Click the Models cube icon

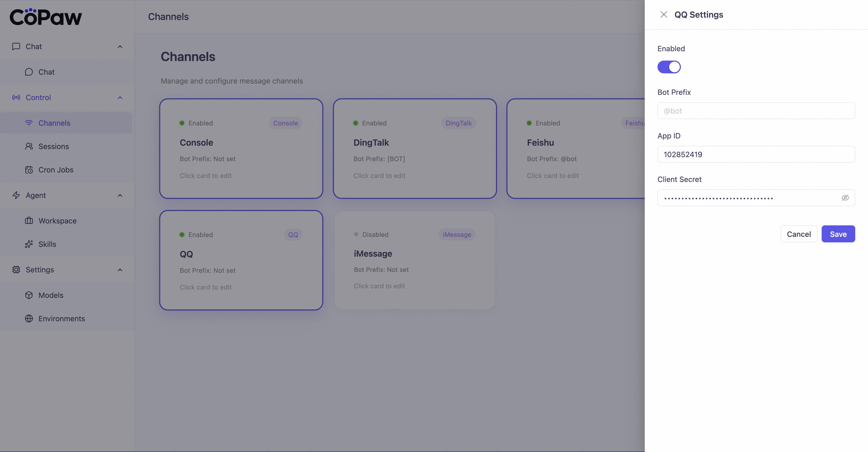tap(29, 295)
